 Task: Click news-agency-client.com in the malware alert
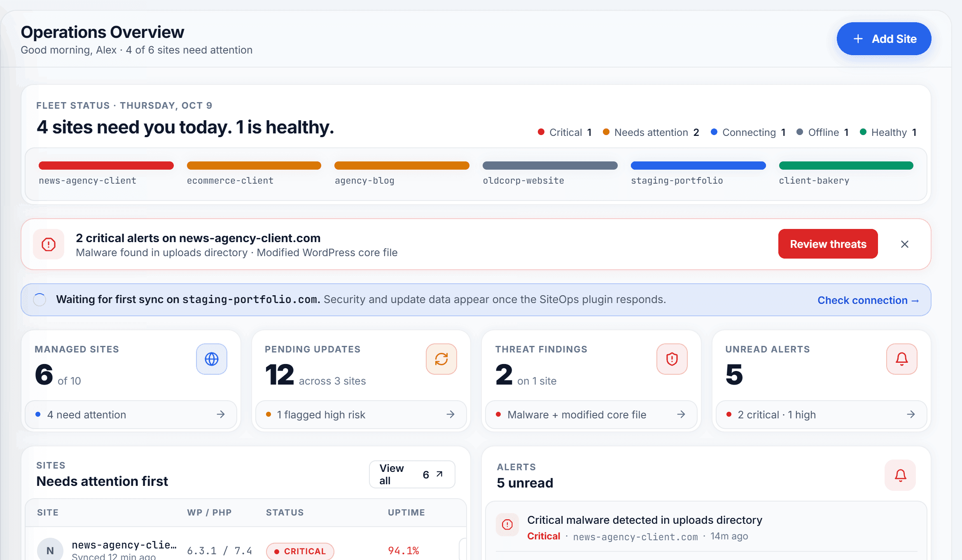point(635,537)
